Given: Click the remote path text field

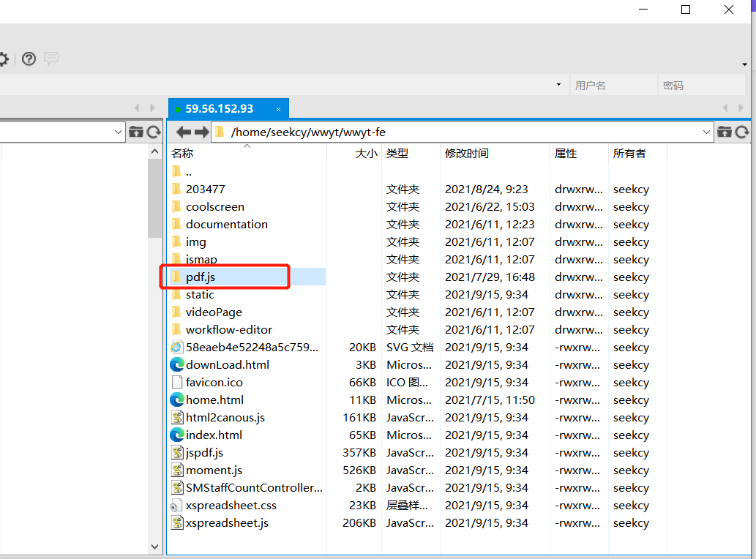Looking at the screenshot, I should 463,132.
